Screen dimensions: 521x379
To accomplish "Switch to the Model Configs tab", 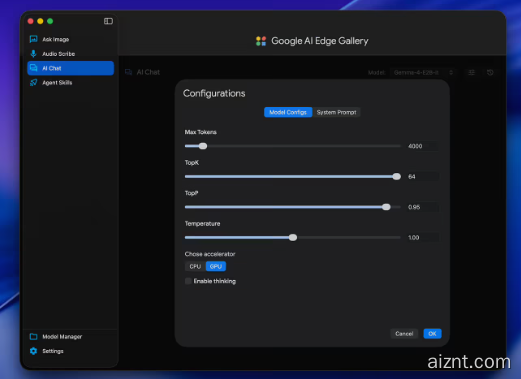I will point(288,112).
